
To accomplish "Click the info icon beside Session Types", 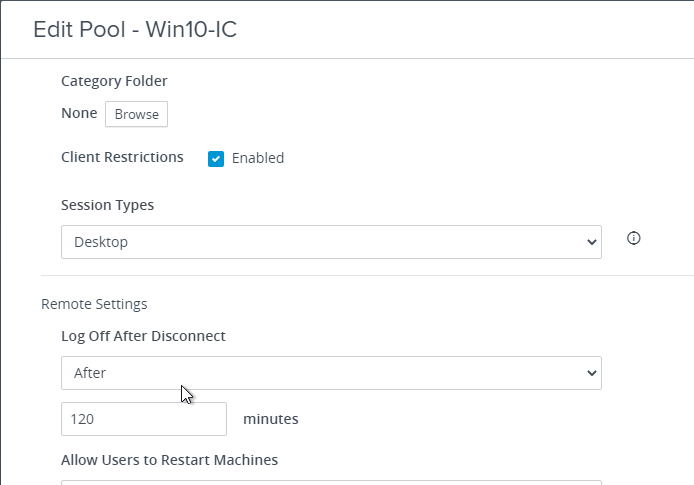I will point(633,238).
